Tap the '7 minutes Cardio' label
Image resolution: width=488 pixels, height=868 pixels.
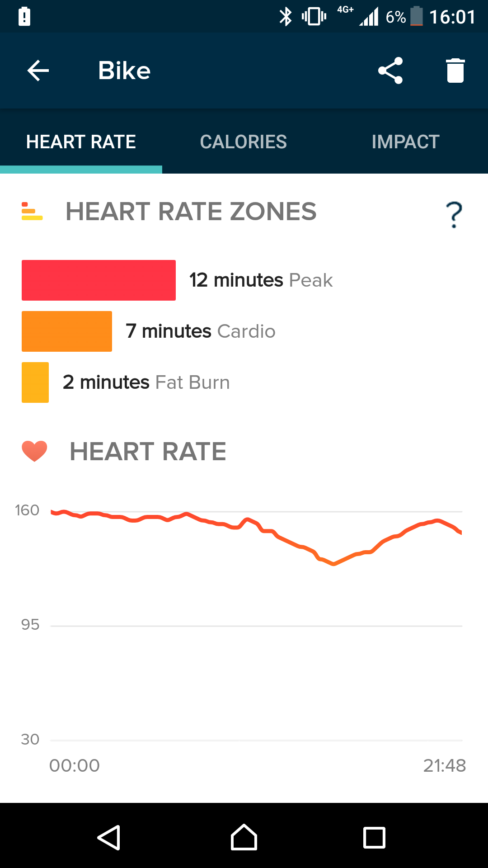(200, 331)
